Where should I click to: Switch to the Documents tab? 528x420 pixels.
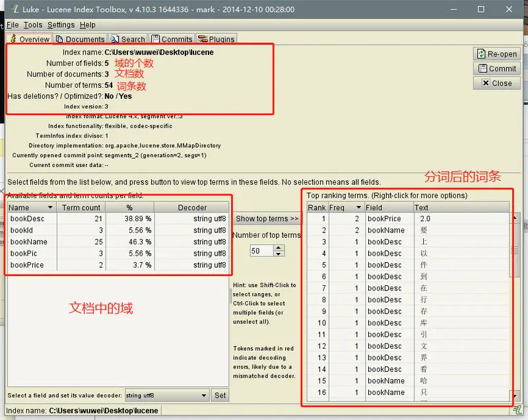point(81,39)
